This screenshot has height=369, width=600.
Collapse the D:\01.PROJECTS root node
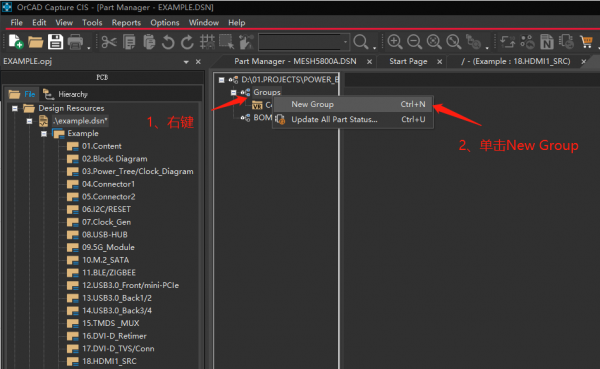[x=222, y=80]
